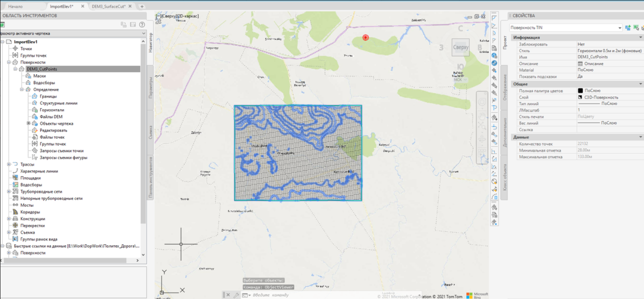Image resolution: width=644 pixels, height=299 pixels.
Task: Click the Сверху face of ViewCube
Action: pyautogui.click(x=460, y=47)
